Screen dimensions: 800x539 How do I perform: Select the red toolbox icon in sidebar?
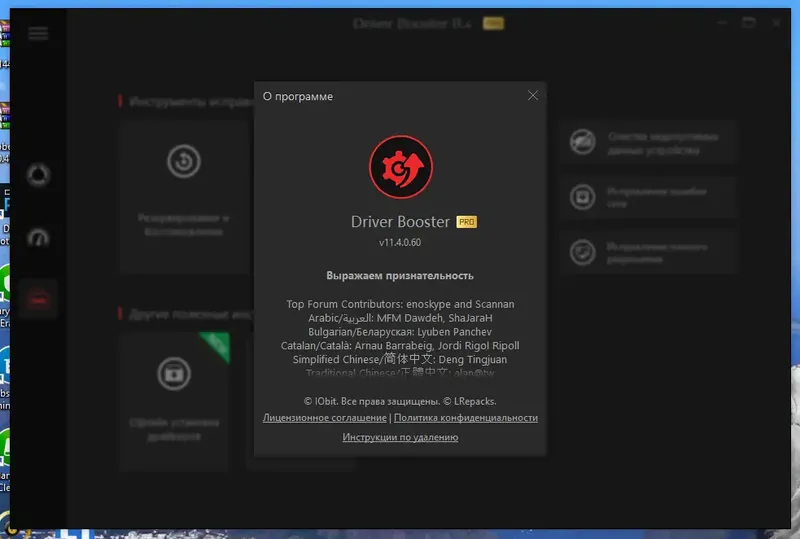click(38, 299)
